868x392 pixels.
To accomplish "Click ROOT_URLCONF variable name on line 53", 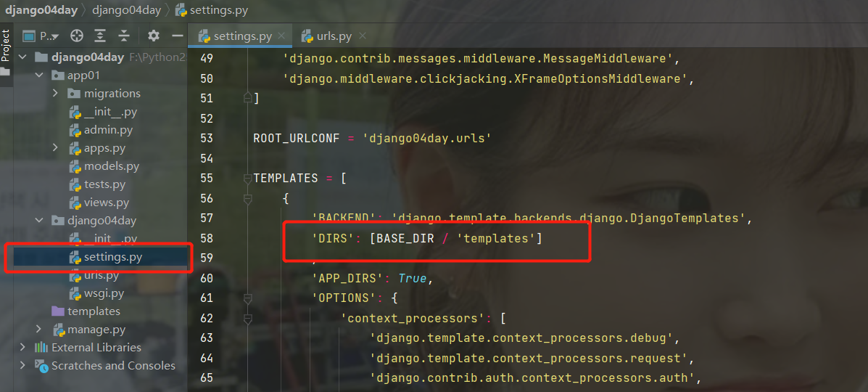I will [296, 139].
